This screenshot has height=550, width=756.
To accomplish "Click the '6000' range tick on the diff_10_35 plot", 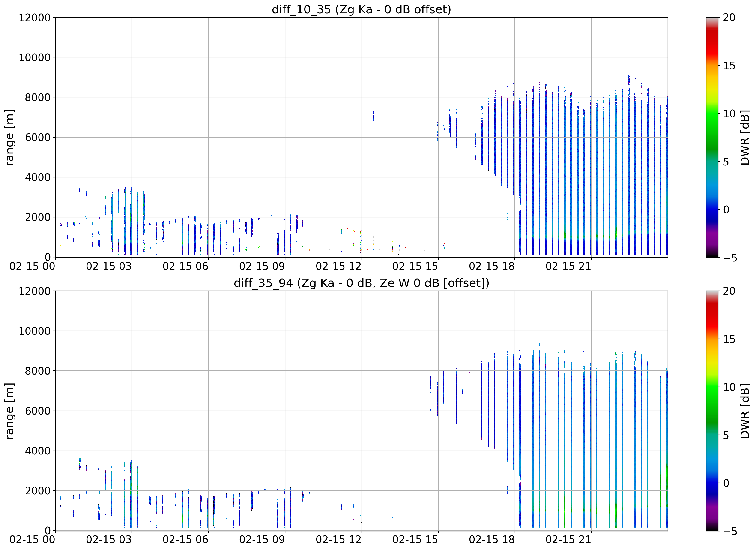I will click(x=38, y=137).
